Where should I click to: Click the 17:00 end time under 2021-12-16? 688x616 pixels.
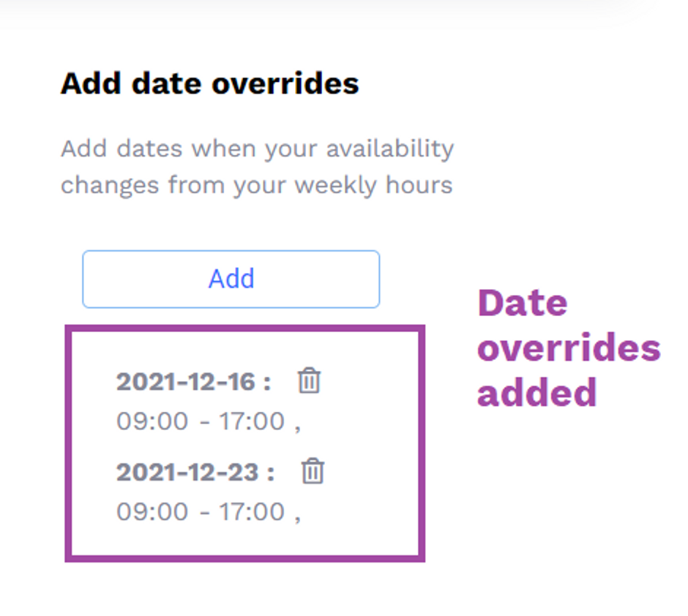click(x=252, y=421)
